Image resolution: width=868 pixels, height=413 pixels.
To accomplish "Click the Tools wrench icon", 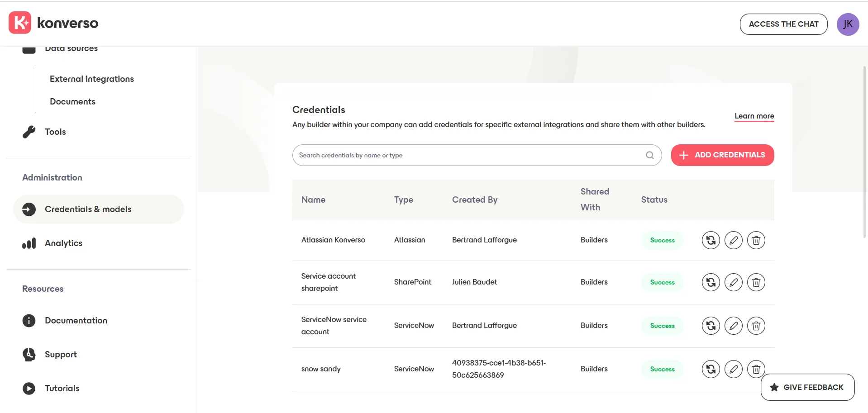I will point(29,132).
